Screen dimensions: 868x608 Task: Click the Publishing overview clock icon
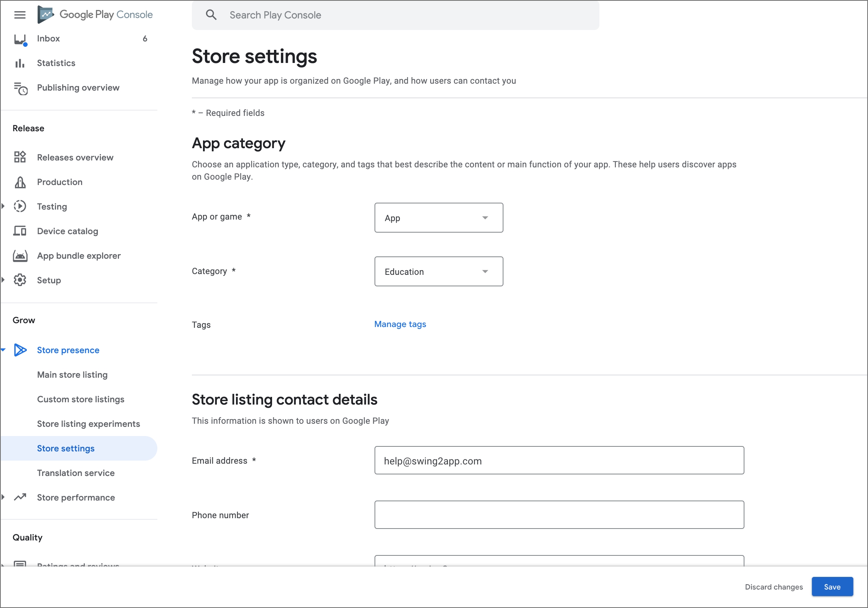[20, 88]
